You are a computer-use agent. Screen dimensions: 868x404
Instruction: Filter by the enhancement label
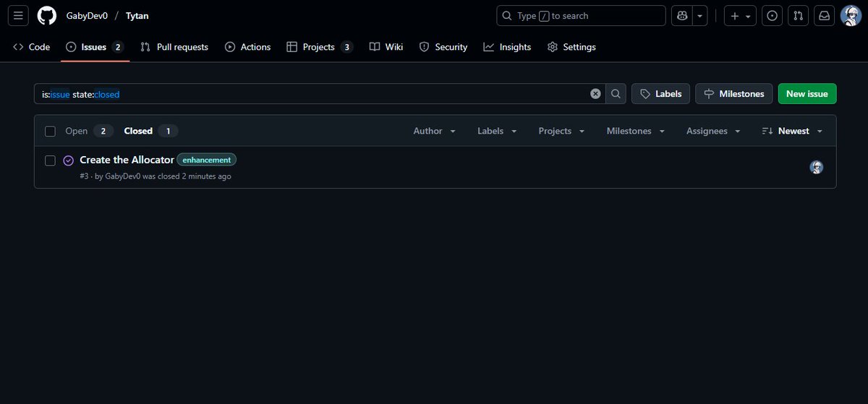click(x=206, y=160)
